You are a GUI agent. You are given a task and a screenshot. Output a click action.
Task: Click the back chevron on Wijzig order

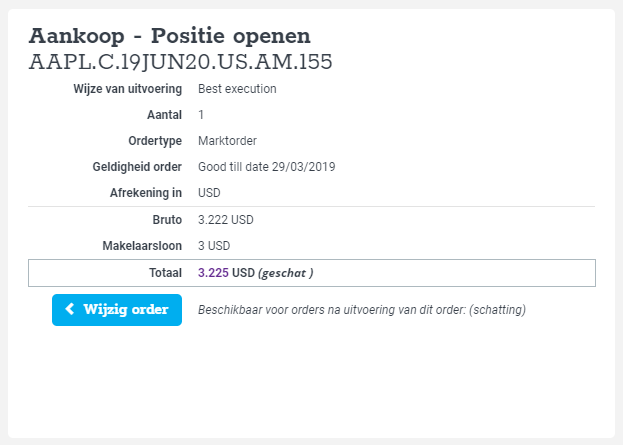[70, 309]
